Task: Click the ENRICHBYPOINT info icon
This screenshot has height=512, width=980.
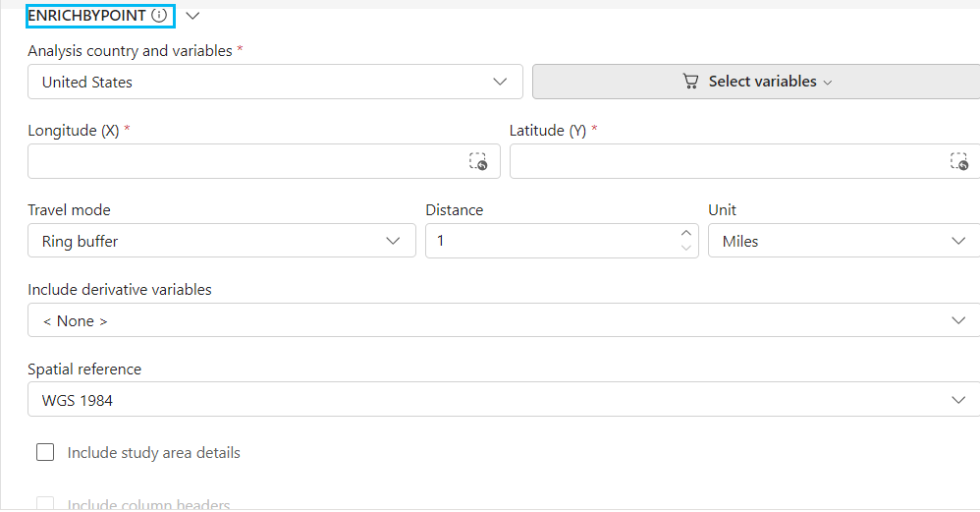Action: point(159,16)
